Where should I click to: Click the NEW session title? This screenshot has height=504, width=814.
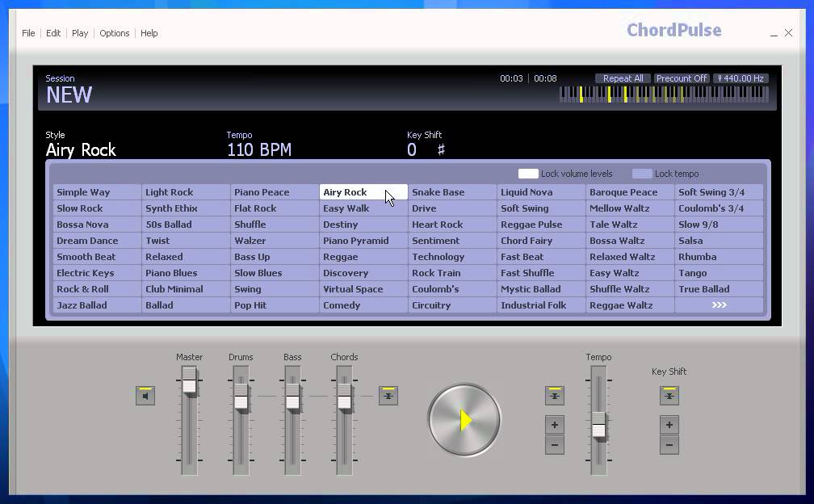tap(69, 95)
